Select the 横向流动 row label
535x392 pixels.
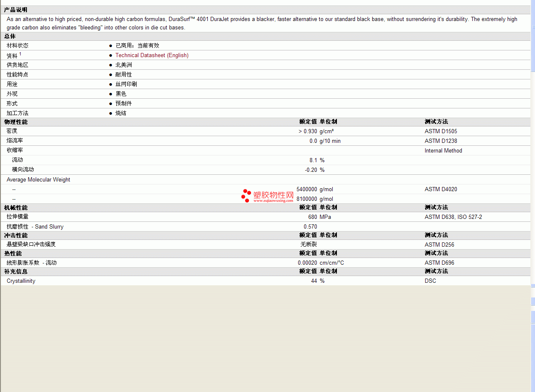point(23,170)
